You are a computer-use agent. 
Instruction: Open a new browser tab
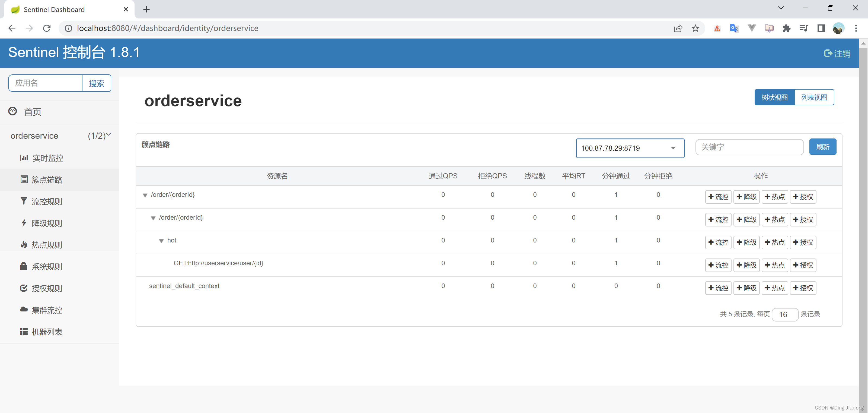pos(146,10)
